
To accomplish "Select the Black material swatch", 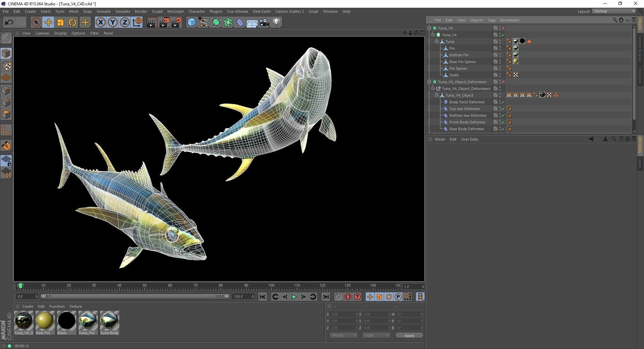I will point(66,322).
